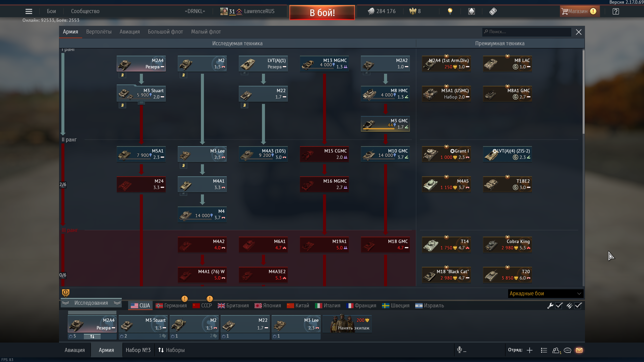Select the Израиль nation tab

point(430,305)
